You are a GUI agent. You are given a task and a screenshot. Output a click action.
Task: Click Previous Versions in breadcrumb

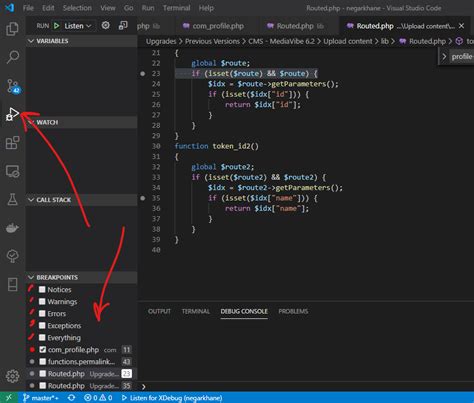(212, 41)
